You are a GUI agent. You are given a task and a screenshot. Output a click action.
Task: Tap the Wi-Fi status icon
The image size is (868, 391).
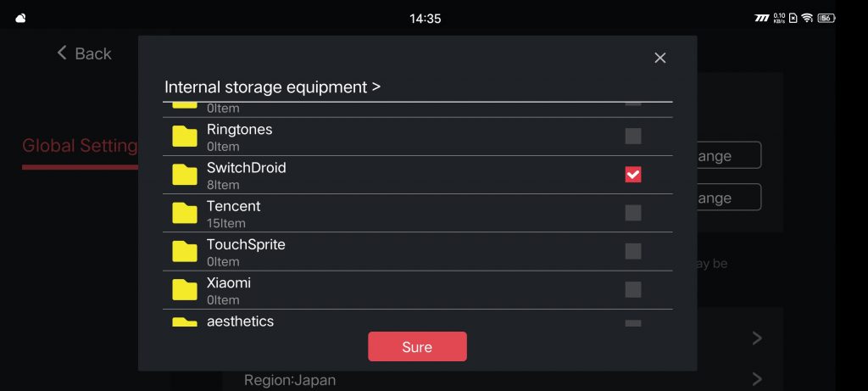(807, 18)
